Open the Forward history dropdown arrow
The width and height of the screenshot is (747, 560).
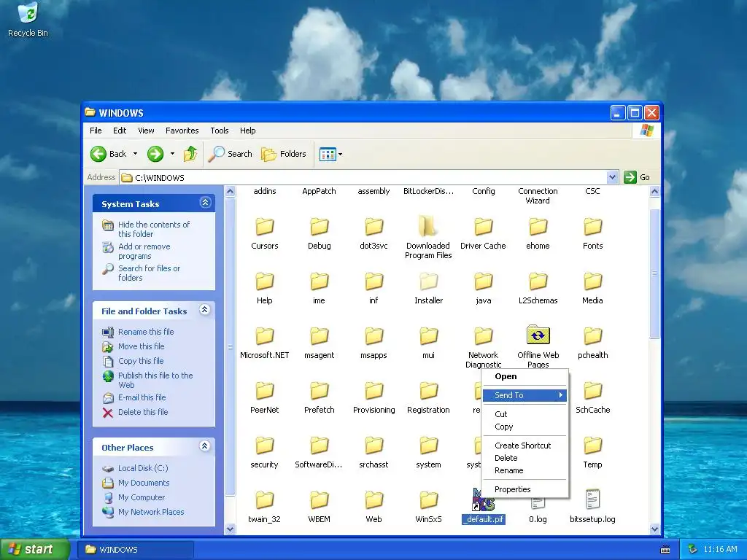tap(172, 154)
